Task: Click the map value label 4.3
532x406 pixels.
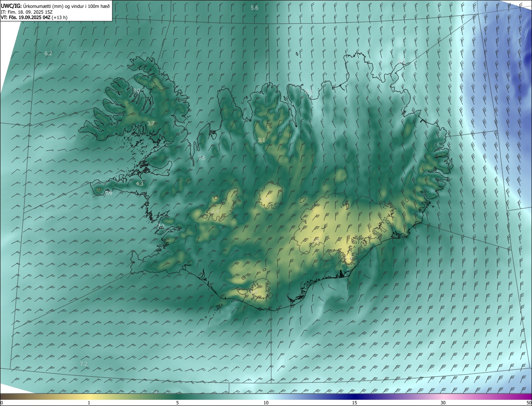Action: pyautogui.click(x=140, y=183)
